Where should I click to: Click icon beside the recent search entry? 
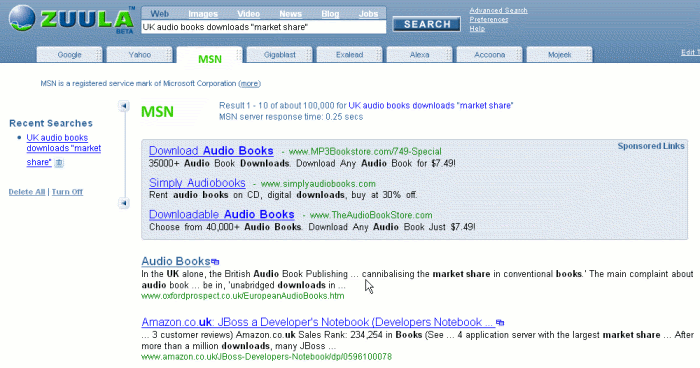point(59,163)
